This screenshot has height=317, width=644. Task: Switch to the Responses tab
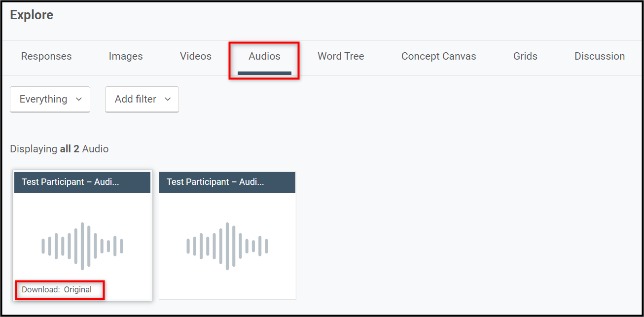[46, 56]
